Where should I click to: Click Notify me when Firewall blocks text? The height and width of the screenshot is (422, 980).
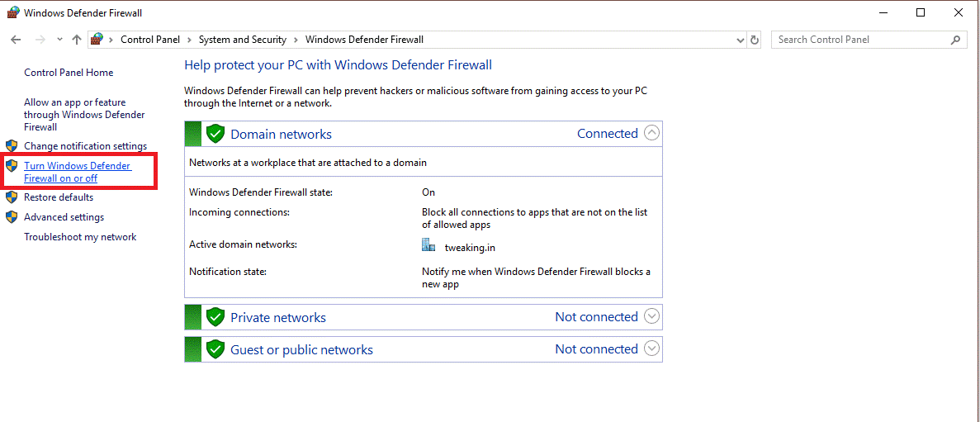pos(537,278)
